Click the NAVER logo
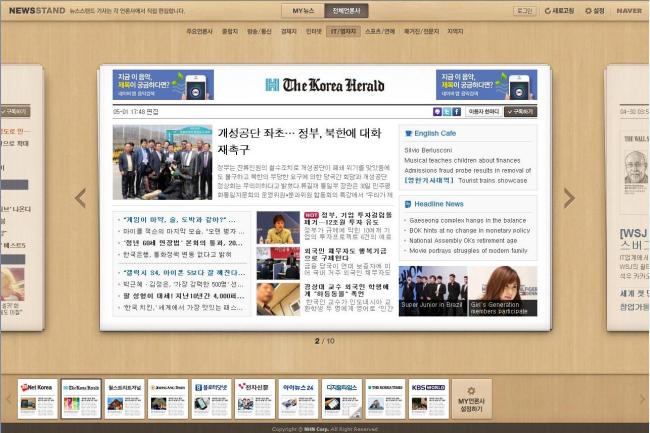 pos(629,11)
